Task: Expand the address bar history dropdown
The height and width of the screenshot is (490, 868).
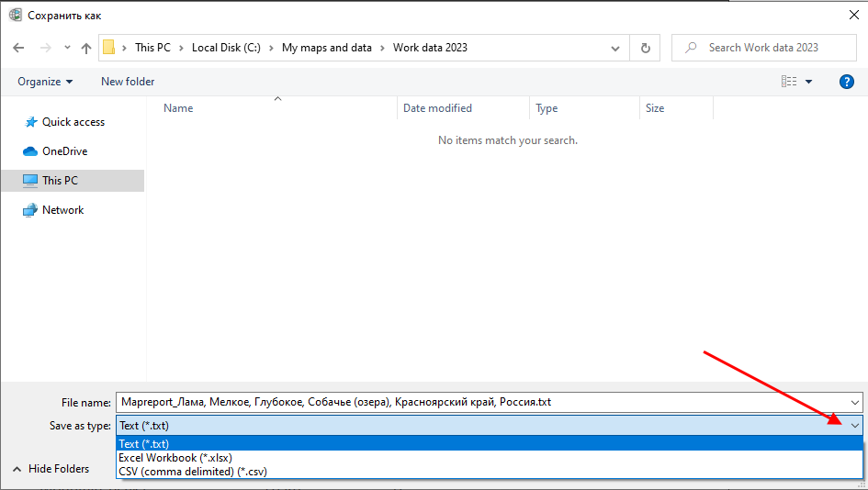Action: point(614,48)
